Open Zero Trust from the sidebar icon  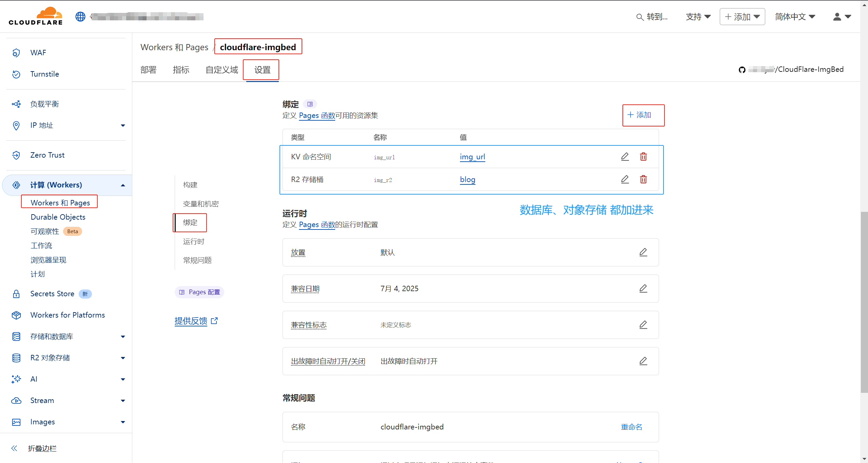(16, 155)
